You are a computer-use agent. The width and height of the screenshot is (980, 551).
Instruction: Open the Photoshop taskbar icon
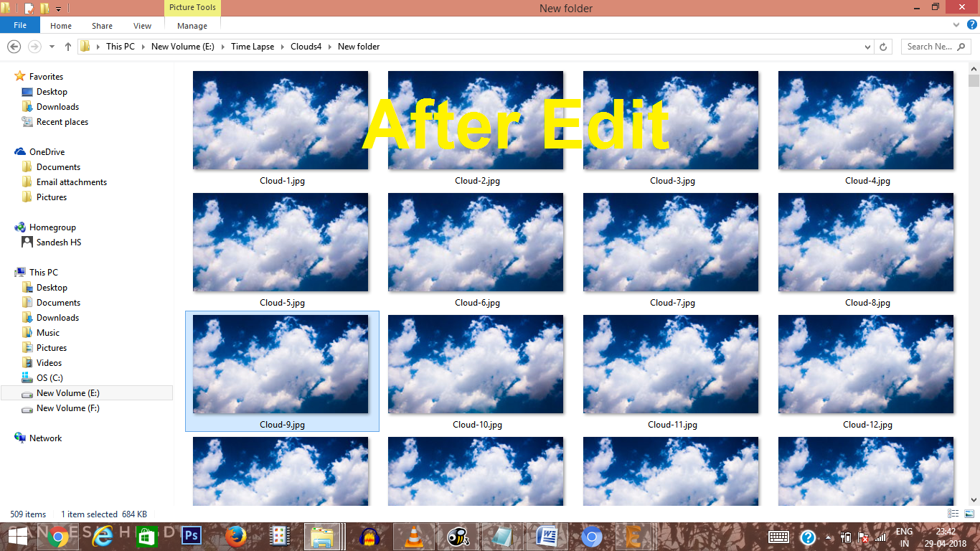[x=191, y=536]
